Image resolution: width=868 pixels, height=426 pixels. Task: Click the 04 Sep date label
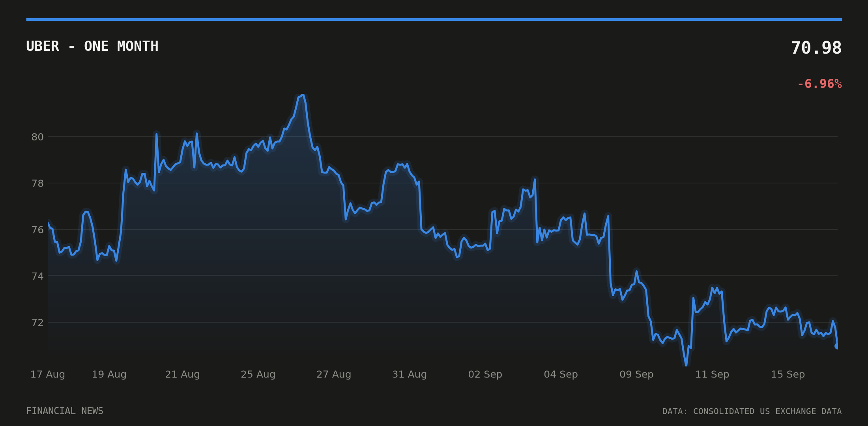click(x=561, y=374)
